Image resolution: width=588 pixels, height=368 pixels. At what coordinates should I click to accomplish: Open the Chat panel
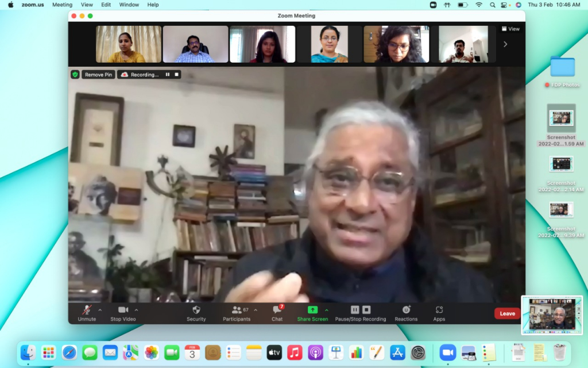pyautogui.click(x=277, y=313)
